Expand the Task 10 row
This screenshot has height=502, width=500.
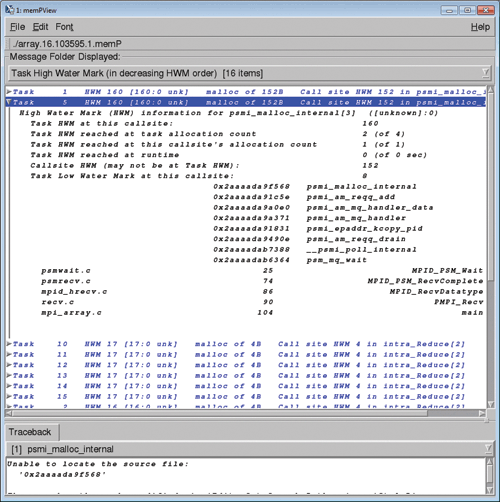(x=9, y=344)
